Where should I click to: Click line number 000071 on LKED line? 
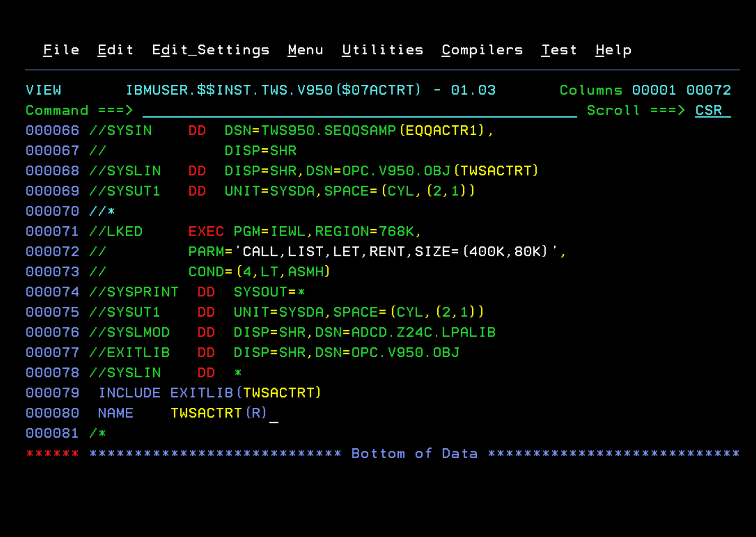[x=52, y=232]
